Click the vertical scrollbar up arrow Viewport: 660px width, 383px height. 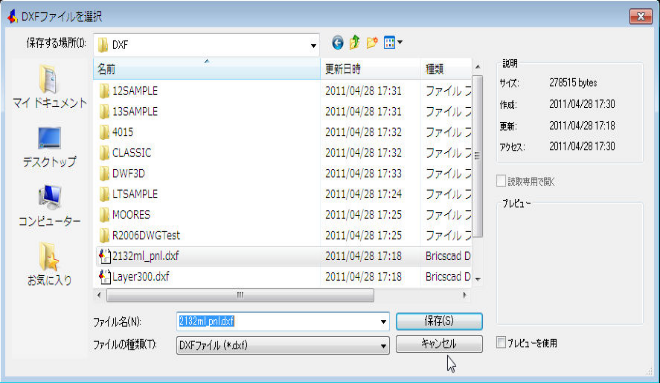[478, 66]
